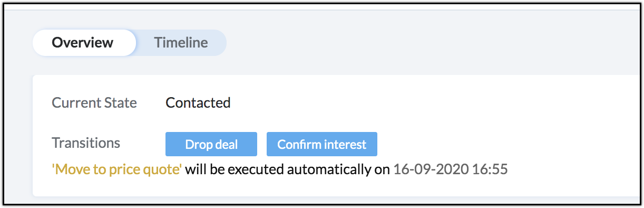Show the deal Timeline view
This screenshot has width=644, height=208.
[x=181, y=43]
